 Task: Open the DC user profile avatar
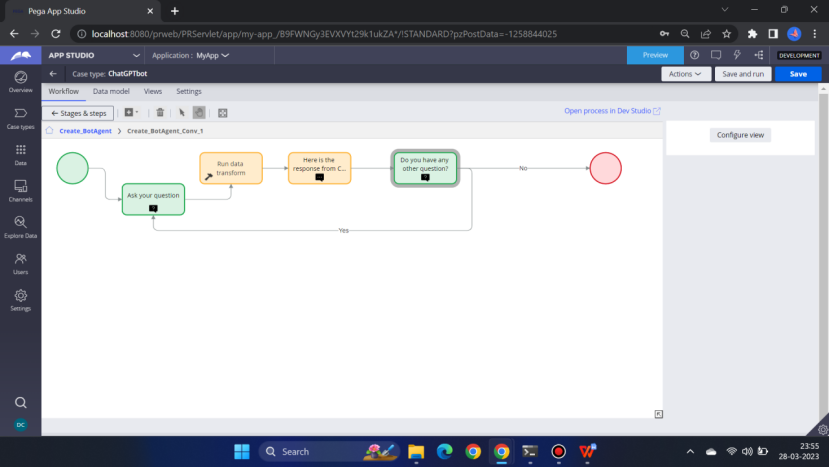[x=21, y=425]
